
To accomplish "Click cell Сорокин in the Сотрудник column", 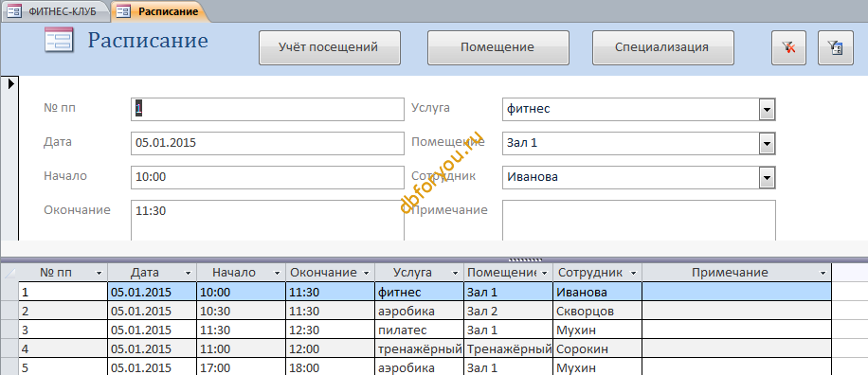I will 598,349.
